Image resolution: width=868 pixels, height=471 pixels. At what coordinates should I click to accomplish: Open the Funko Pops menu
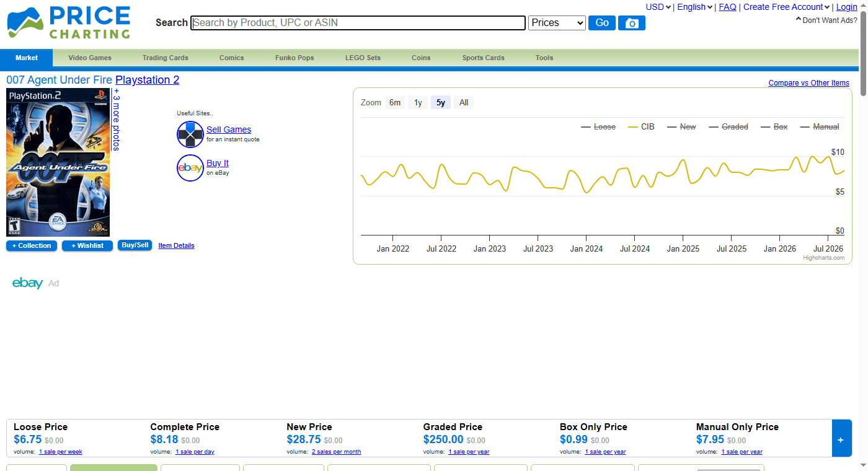point(294,58)
